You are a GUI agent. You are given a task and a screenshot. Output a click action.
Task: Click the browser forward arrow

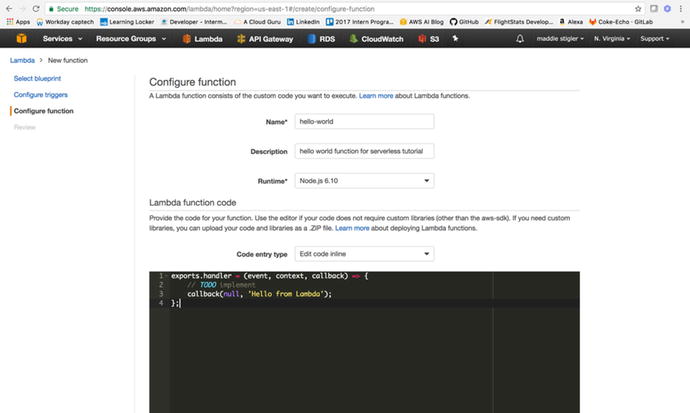point(22,9)
